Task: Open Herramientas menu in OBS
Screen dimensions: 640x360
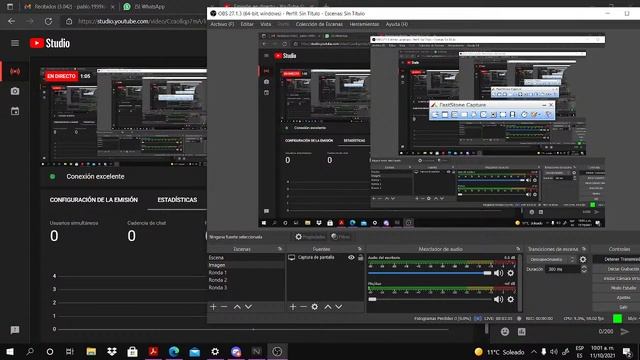Action: (364, 24)
